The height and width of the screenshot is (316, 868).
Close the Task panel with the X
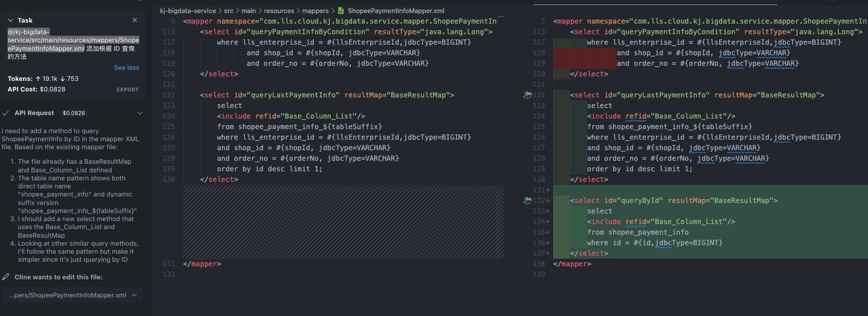pos(135,20)
